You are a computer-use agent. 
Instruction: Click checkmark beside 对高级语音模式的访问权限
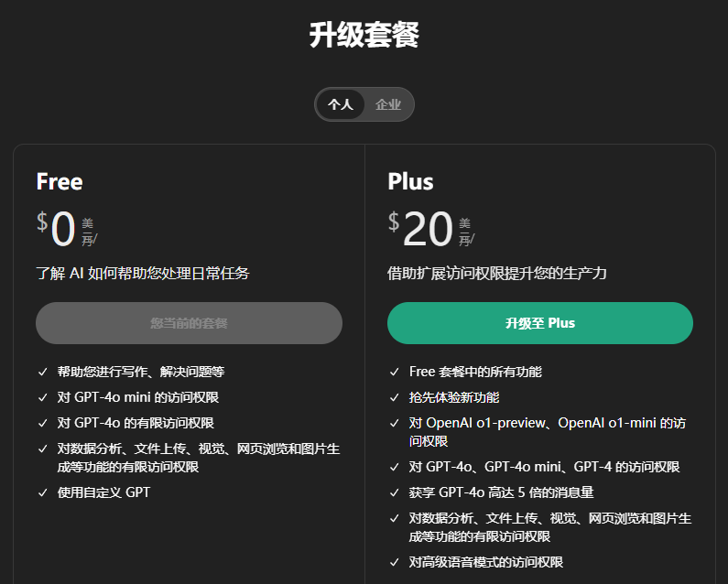click(x=394, y=562)
